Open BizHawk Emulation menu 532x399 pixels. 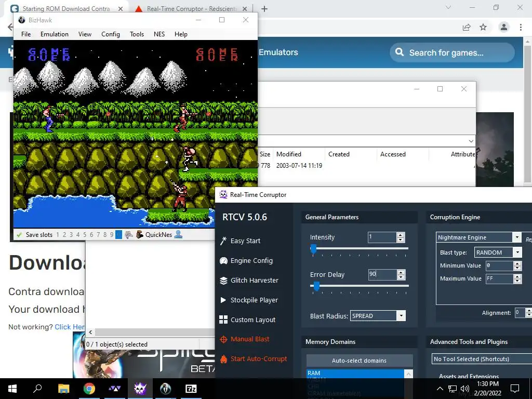click(54, 34)
